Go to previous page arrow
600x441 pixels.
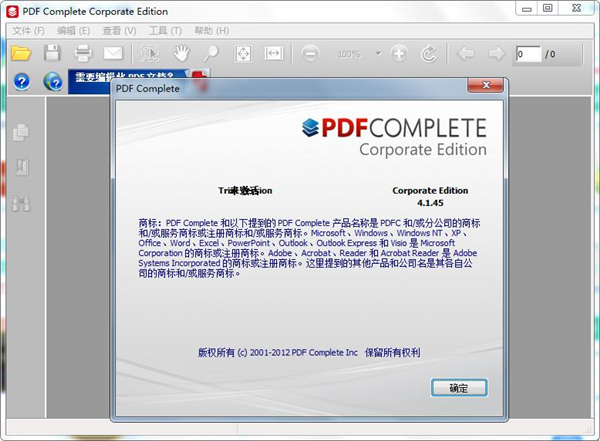click(466, 54)
